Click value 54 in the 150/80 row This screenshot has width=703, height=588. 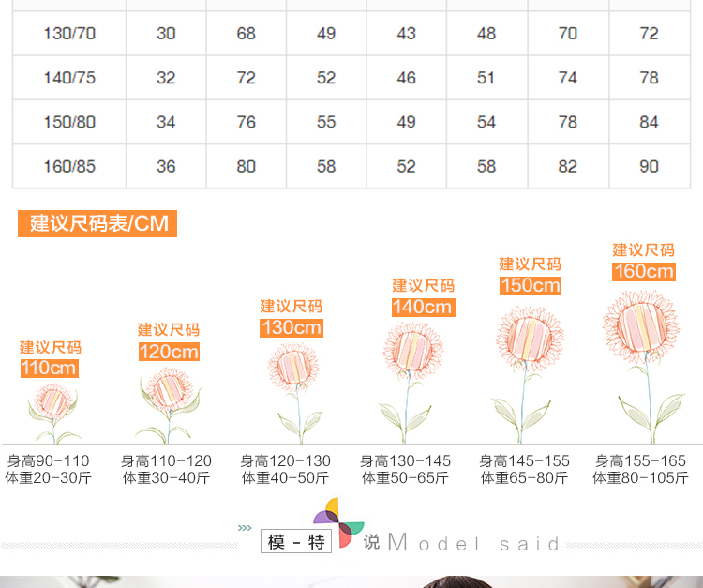[486, 122]
